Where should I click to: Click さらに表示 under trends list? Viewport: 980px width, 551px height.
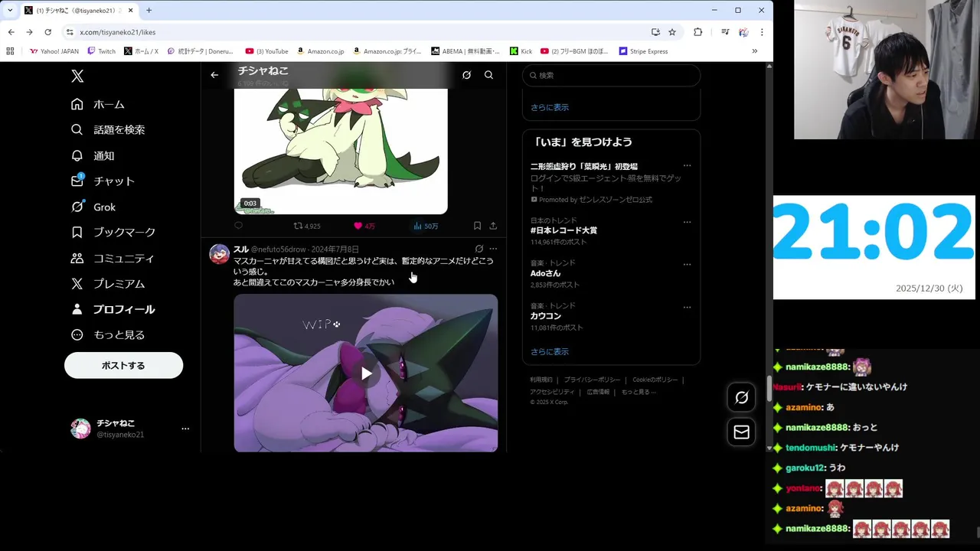click(x=550, y=352)
